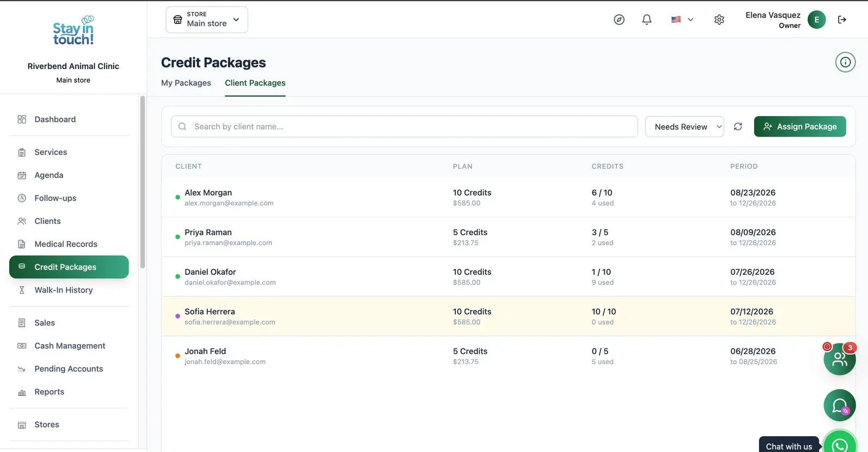This screenshot has width=868, height=452.
Task: Open Cash Management
Action: click(x=69, y=346)
